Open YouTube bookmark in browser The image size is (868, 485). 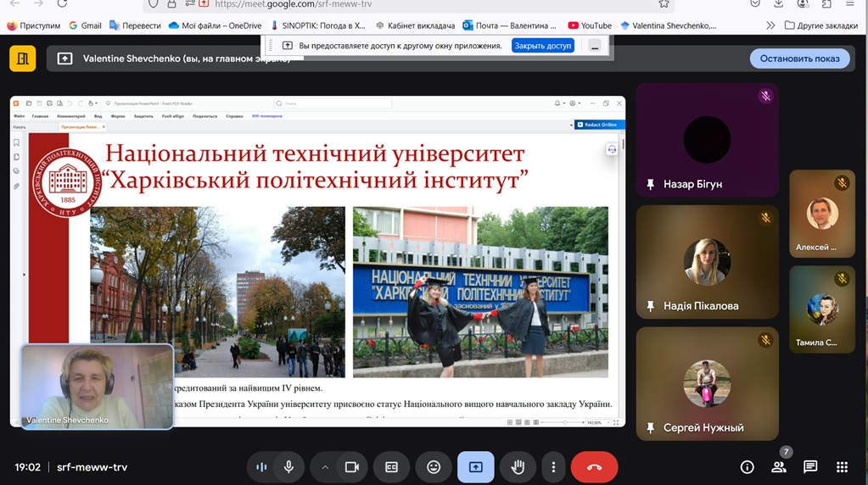[590, 25]
